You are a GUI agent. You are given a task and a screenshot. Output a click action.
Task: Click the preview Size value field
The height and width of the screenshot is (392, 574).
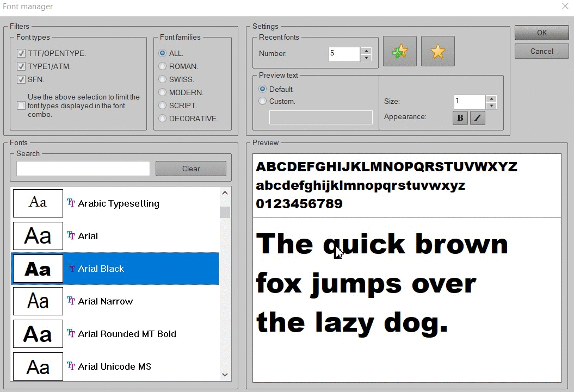(470, 102)
